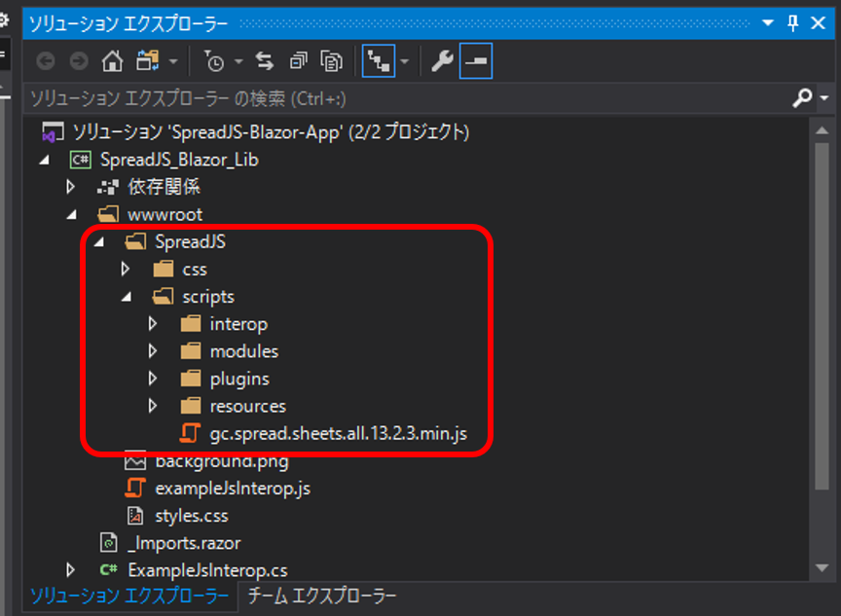Click the Forward navigation arrow in toolbar
The width and height of the screenshot is (841, 616).
[79, 61]
